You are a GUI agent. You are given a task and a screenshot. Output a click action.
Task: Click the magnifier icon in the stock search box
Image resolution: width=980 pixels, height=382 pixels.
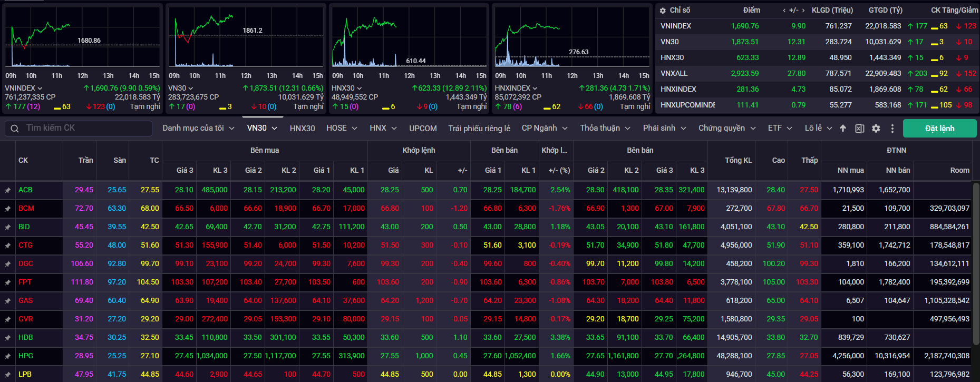coord(15,129)
